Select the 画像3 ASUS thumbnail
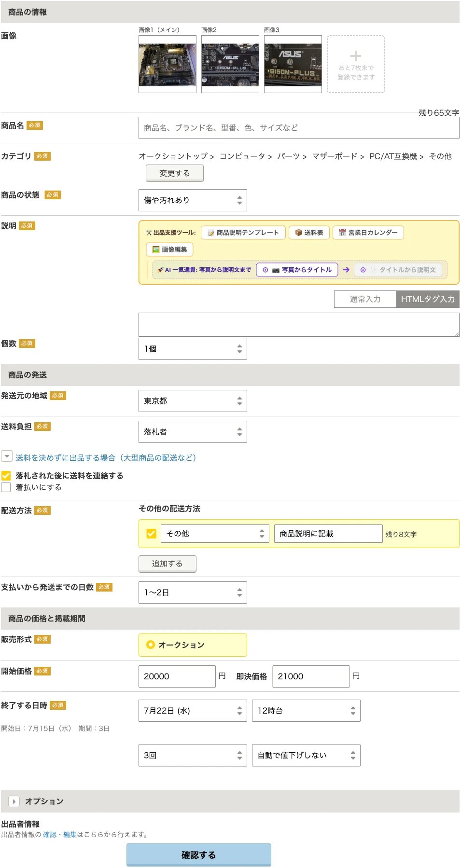The height and width of the screenshot is (868, 461). click(293, 64)
